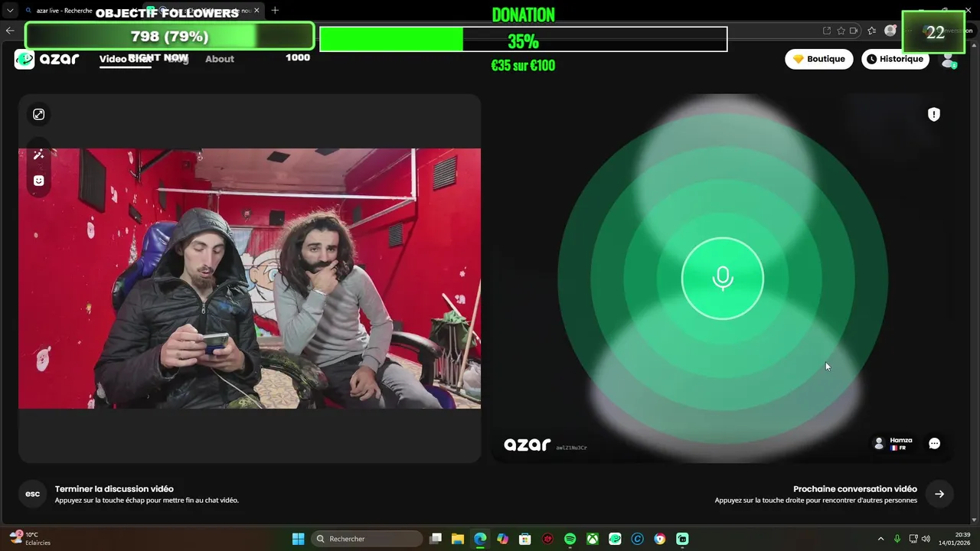
Task: Show hidden system tray icons
Action: point(880,539)
